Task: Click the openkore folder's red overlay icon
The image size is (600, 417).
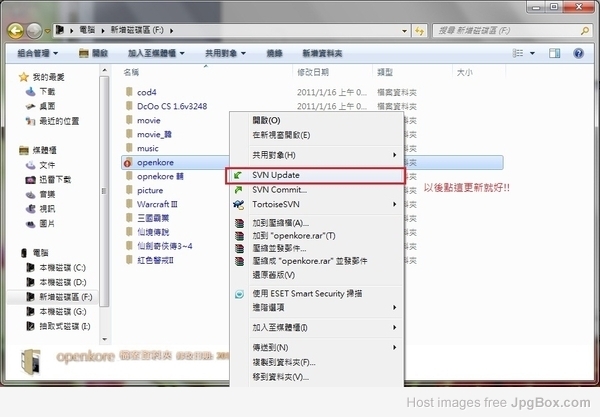Action: [x=128, y=162]
